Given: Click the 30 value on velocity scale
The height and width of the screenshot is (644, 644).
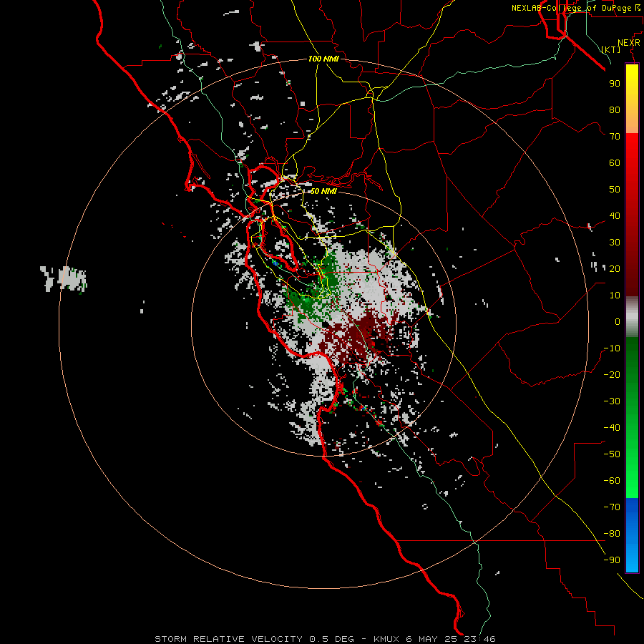Looking at the screenshot, I should 615,243.
